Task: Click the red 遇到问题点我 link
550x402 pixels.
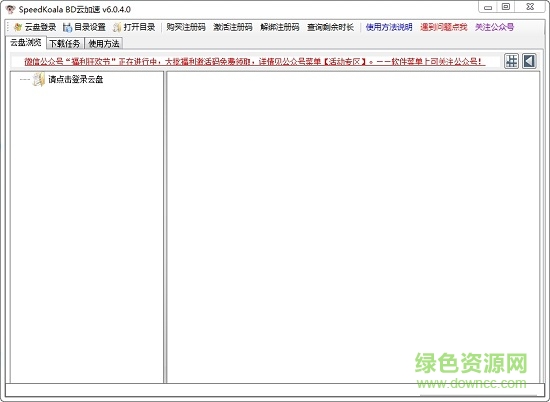Action: pyautogui.click(x=444, y=27)
